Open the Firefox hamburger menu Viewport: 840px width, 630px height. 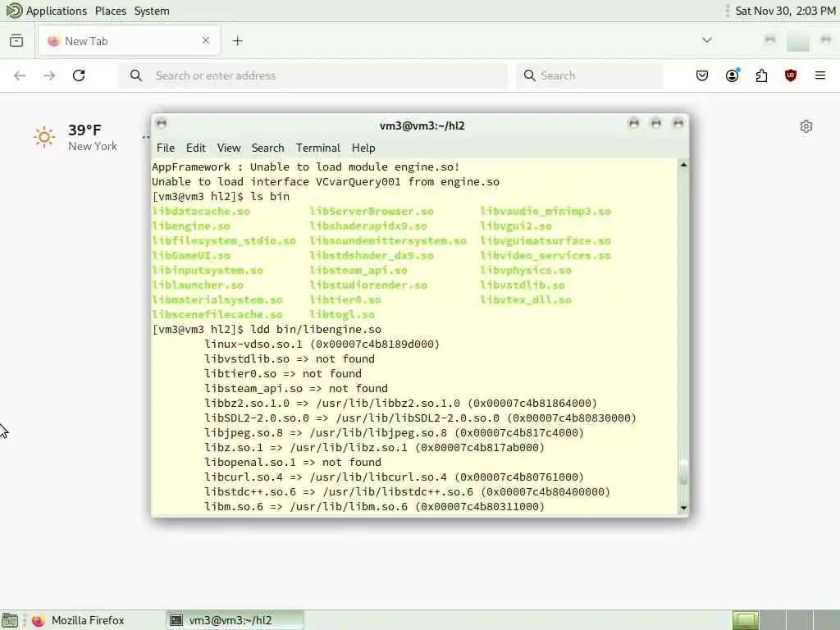click(x=819, y=75)
